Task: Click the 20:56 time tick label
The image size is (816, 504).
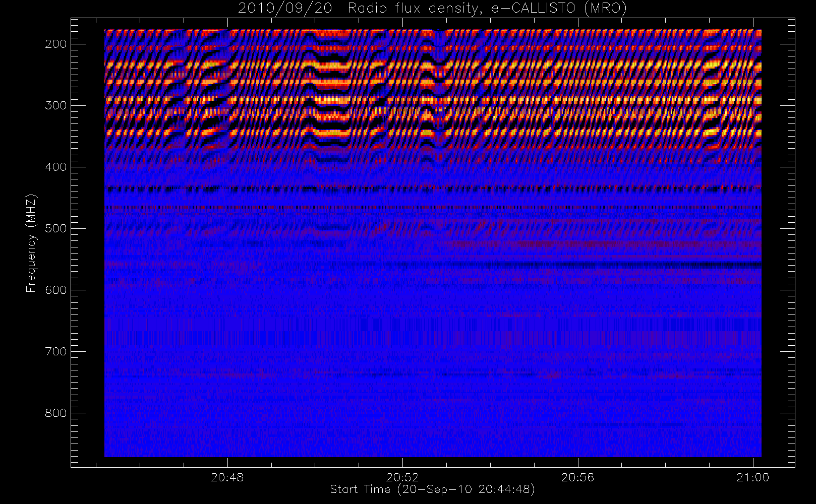Action: coord(577,477)
